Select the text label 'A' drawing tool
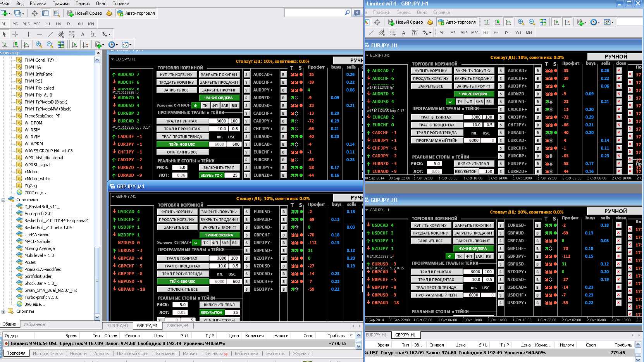The height and width of the screenshot is (362, 644). coord(83,34)
